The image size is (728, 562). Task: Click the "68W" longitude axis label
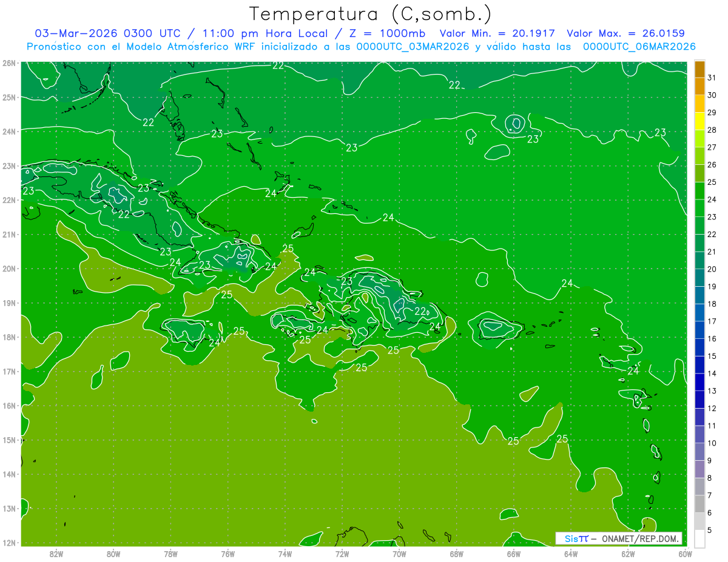(x=457, y=554)
